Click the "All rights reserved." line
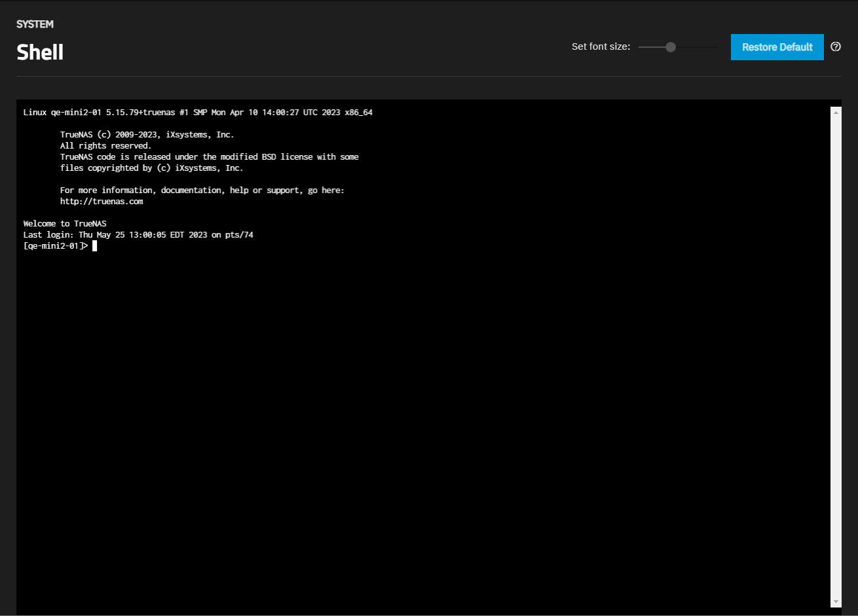 pos(106,146)
